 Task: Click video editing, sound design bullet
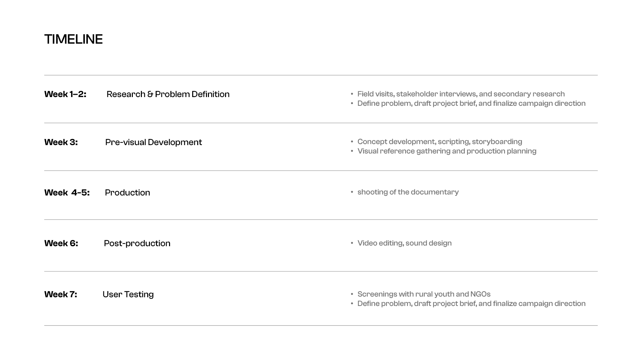(x=405, y=243)
